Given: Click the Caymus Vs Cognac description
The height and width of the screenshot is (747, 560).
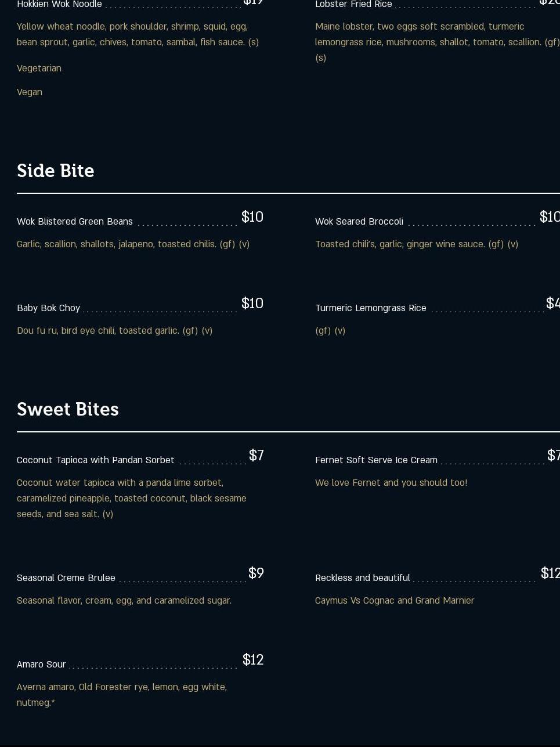Looking at the screenshot, I should [395, 601].
